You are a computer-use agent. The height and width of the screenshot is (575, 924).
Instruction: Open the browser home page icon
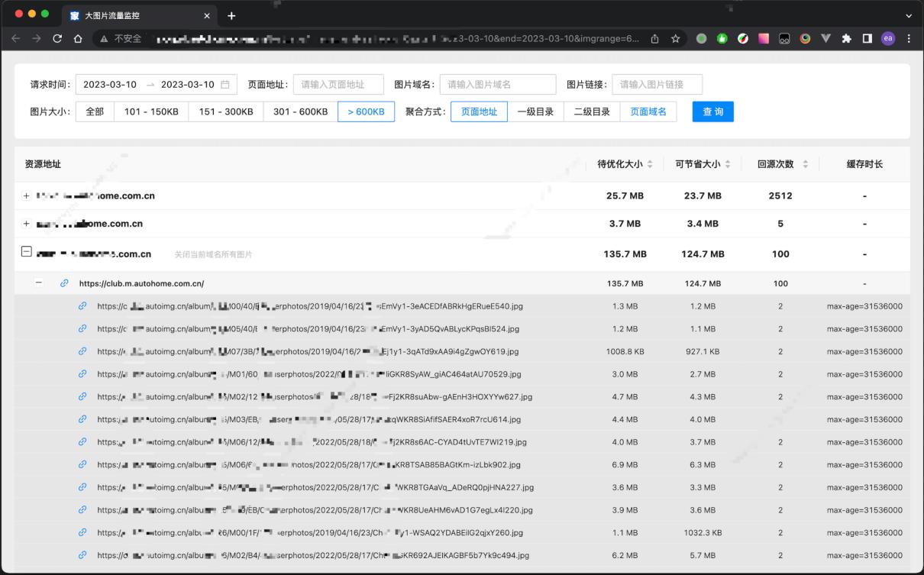point(78,39)
